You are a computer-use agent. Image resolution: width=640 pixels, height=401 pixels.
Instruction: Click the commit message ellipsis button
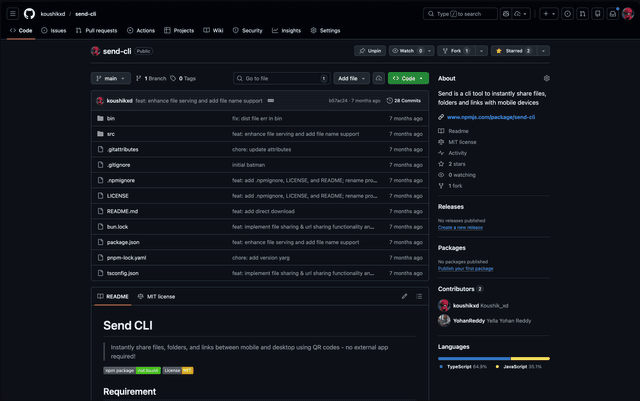271,100
